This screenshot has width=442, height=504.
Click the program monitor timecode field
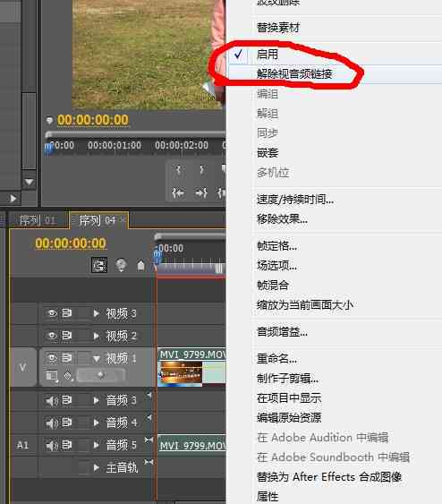(x=93, y=120)
